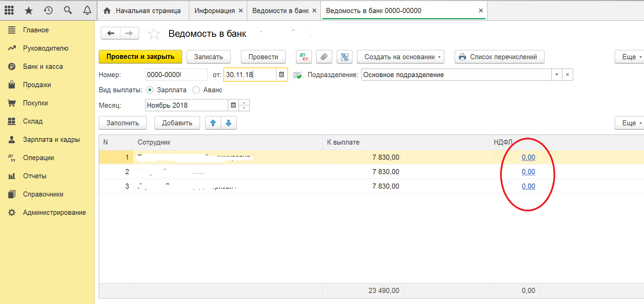This screenshot has height=304, width=644.
Task: Click Провести и закрыть button
Action: (140, 57)
